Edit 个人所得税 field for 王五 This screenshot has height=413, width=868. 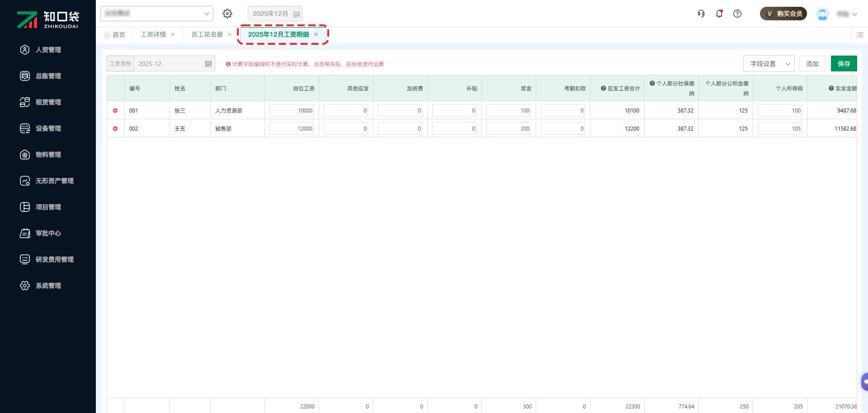[780, 129]
